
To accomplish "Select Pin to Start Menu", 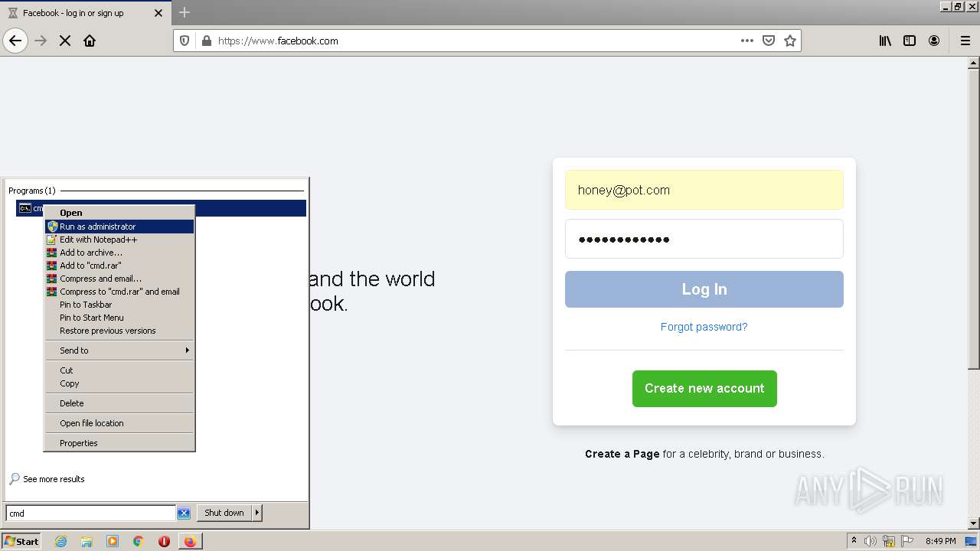I will click(x=119, y=318).
